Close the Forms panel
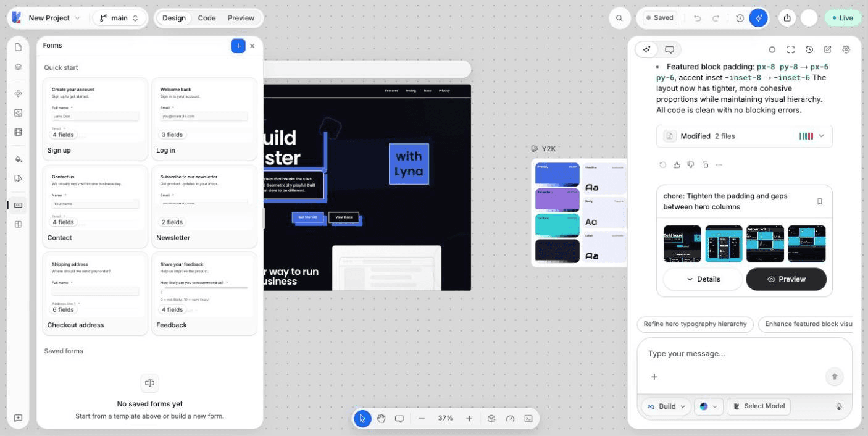The width and height of the screenshot is (868, 436). click(252, 46)
